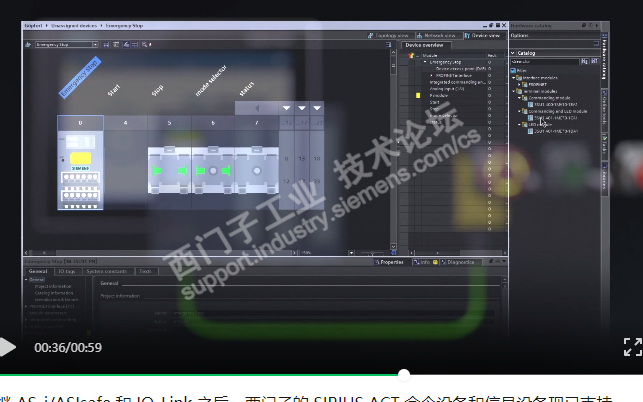Viewport: 643px width, 402px height.
Task: Select the module in slot 7
Action: click(x=257, y=170)
